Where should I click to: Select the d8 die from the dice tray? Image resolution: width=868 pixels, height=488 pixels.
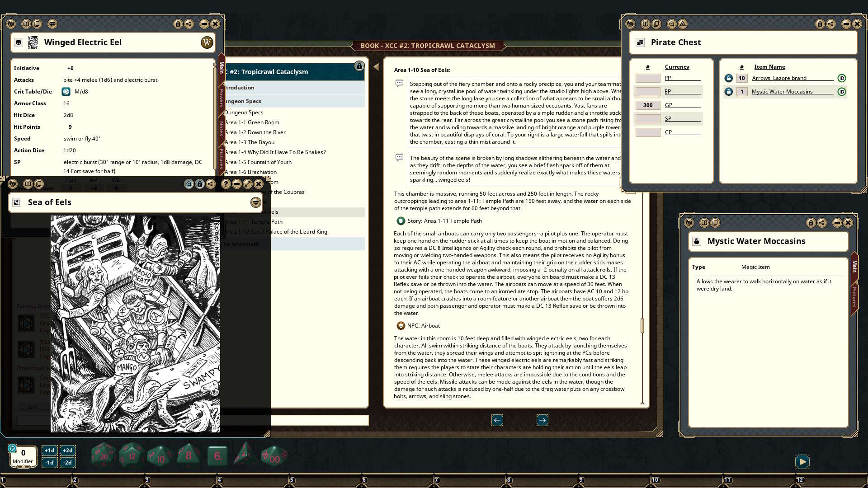188,455
